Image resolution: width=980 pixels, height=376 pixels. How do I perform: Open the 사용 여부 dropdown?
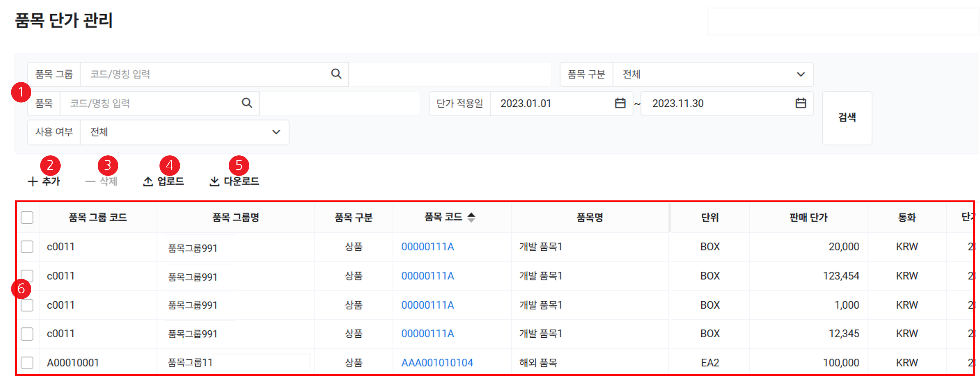(x=276, y=132)
